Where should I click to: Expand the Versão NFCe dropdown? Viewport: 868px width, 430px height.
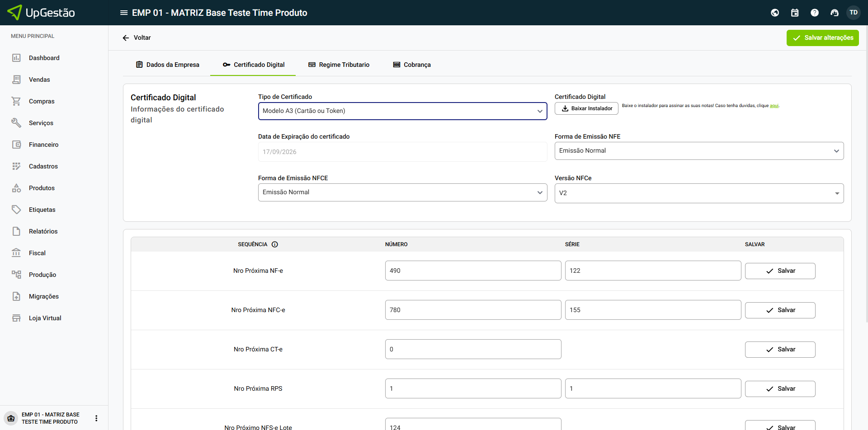coord(699,193)
